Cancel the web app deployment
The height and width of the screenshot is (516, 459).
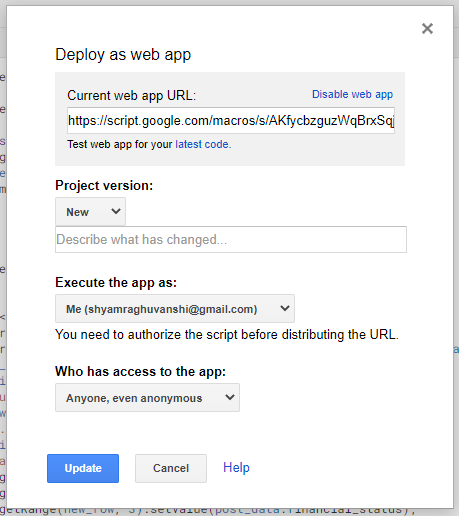coord(171,468)
